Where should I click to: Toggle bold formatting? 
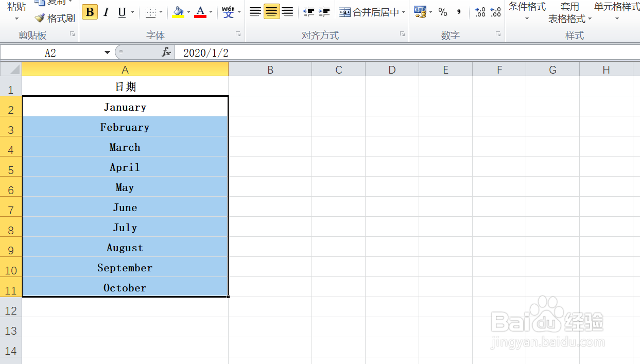90,12
